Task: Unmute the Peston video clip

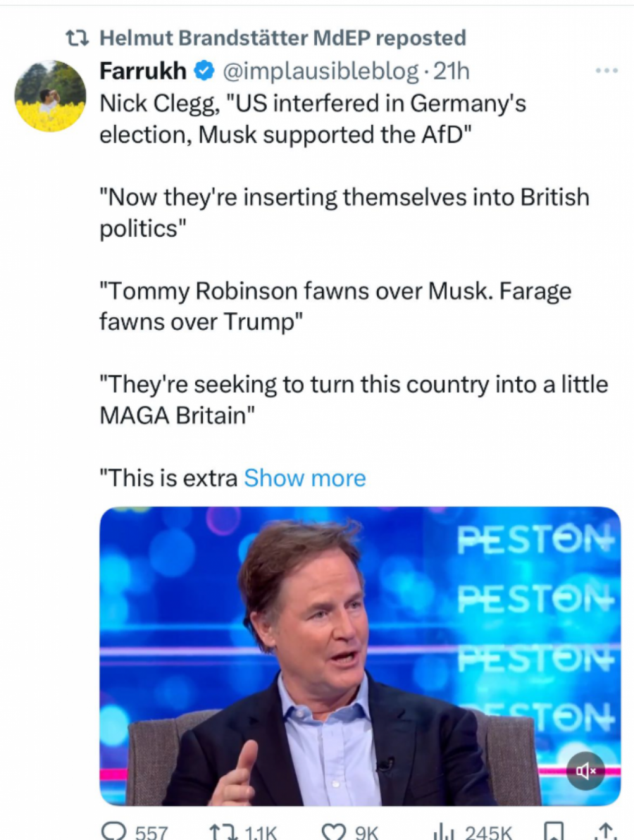Action: click(585, 771)
